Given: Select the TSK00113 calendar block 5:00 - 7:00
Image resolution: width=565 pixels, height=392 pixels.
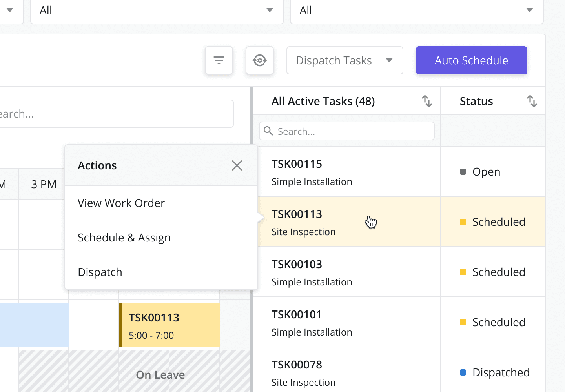Looking at the screenshot, I should (x=169, y=325).
